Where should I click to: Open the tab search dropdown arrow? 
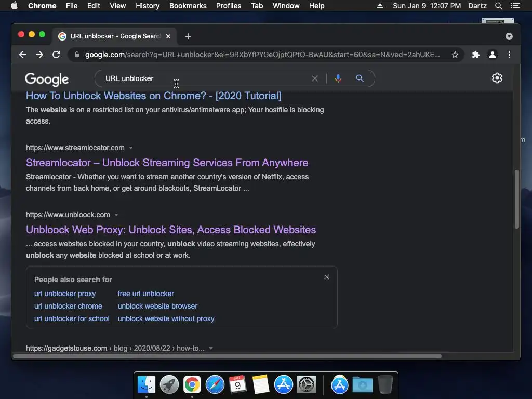(x=509, y=36)
